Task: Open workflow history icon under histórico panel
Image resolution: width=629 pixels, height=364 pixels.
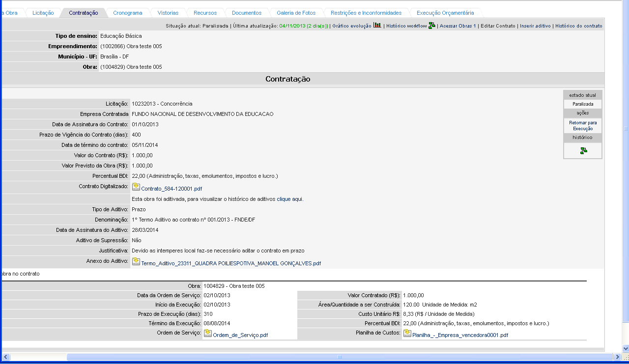Action: tap(583, 151)
